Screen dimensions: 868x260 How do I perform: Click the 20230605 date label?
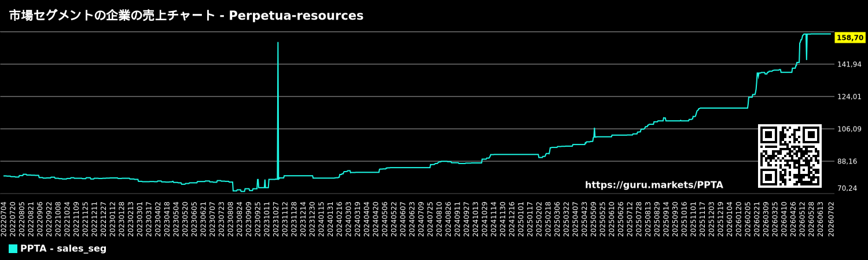coord(194,219)
